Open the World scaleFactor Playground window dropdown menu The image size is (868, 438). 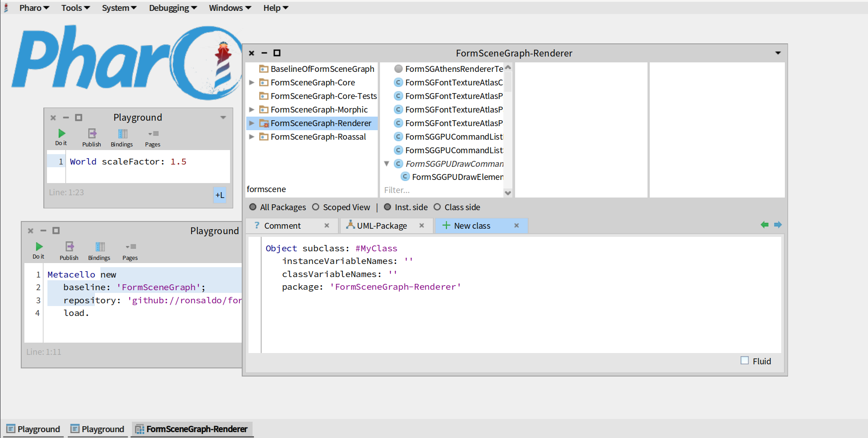[223, 117]
